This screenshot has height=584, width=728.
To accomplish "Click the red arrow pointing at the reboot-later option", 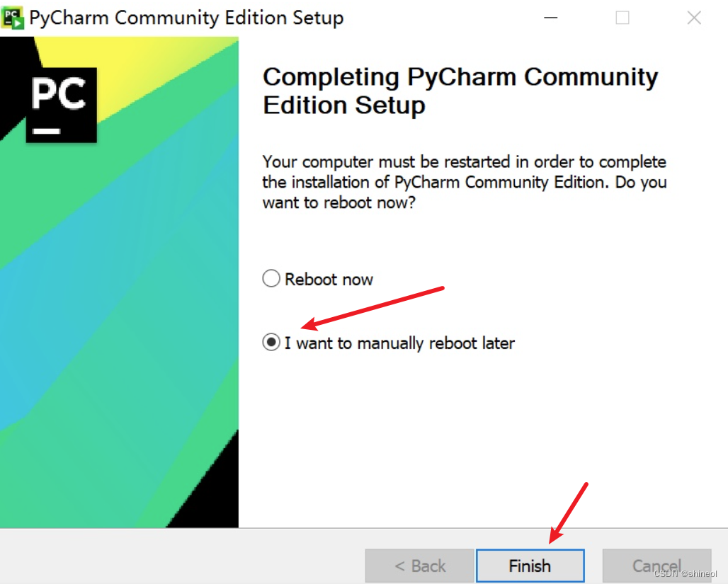I will (372, 308).
